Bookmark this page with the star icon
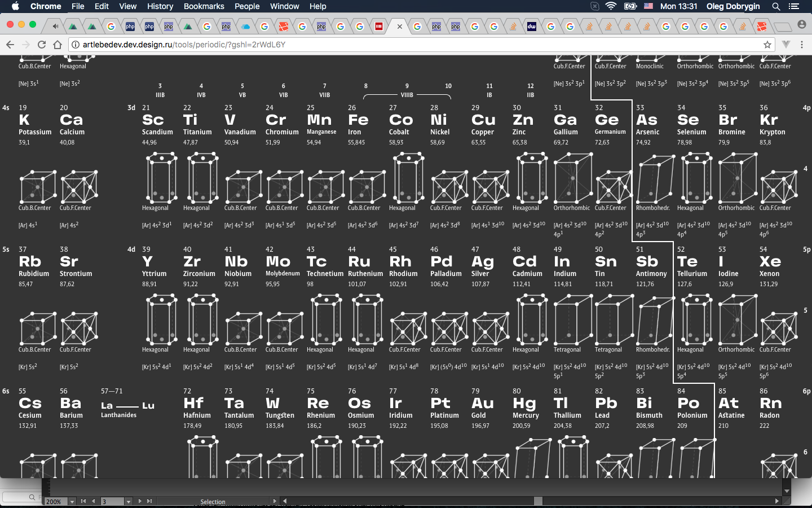Image resolution: width=812 pixels, height=508 pixels. pos(767,45)
